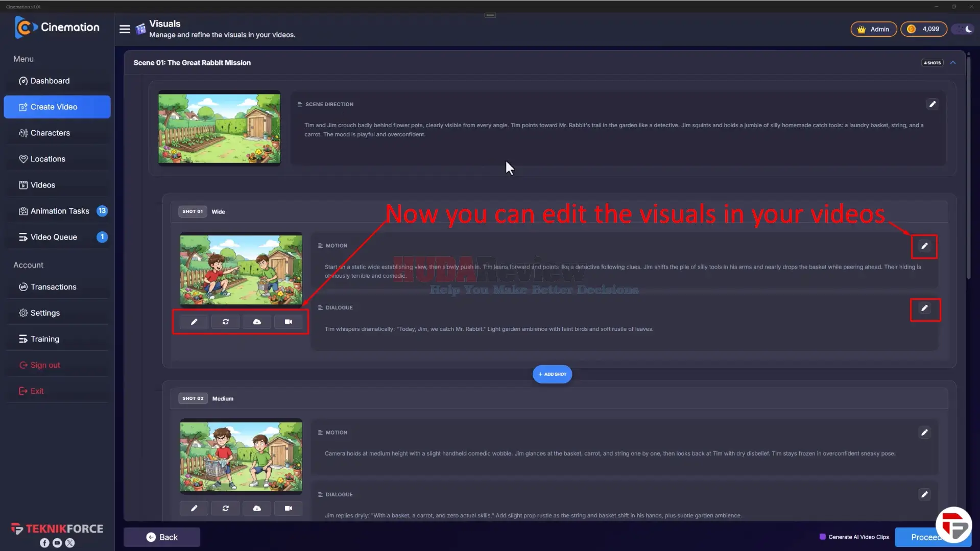Click the Medium shot type label
This screenshot has width=980, height=551.
223,398
